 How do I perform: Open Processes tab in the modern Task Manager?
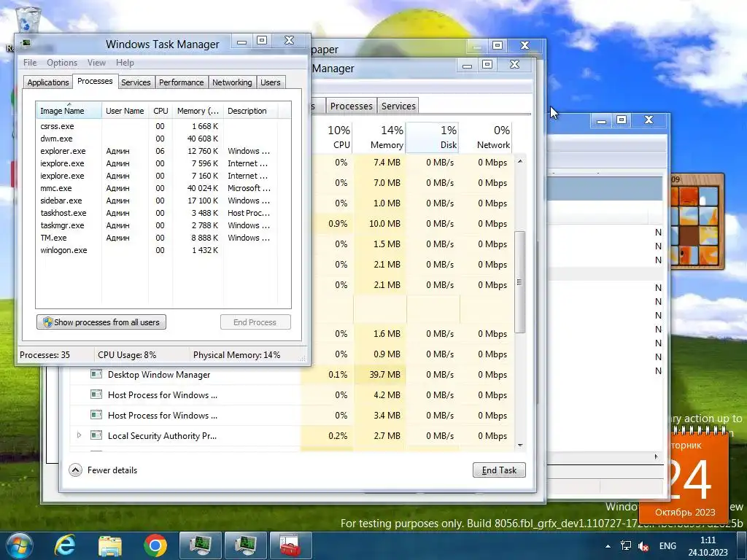351,106
